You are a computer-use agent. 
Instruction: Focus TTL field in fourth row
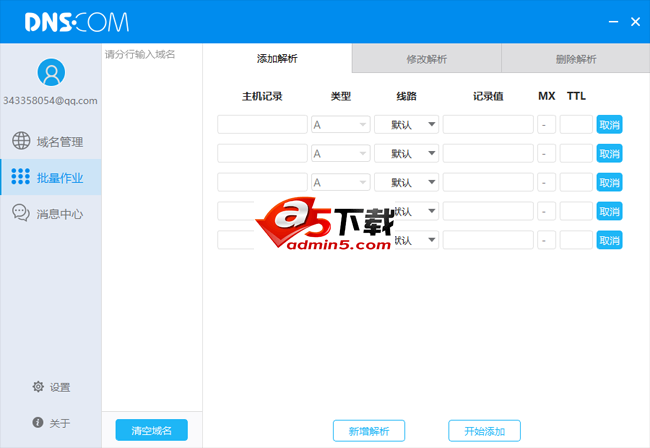[576, 211]
